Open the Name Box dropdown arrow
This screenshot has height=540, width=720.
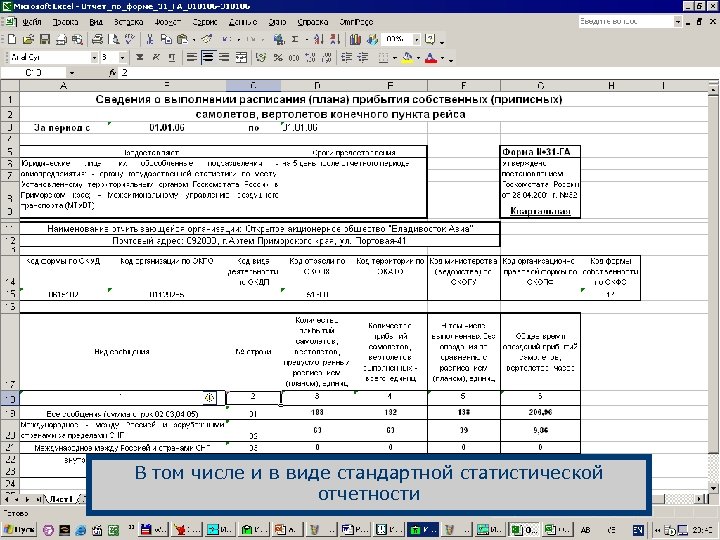pyautogui.click(x=72, y=73)
